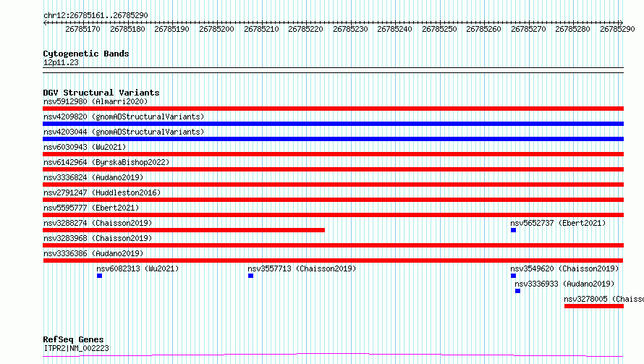Click ruler position 26785170
The height and width of the screenshot is (364, 644).
coord(82,29)
